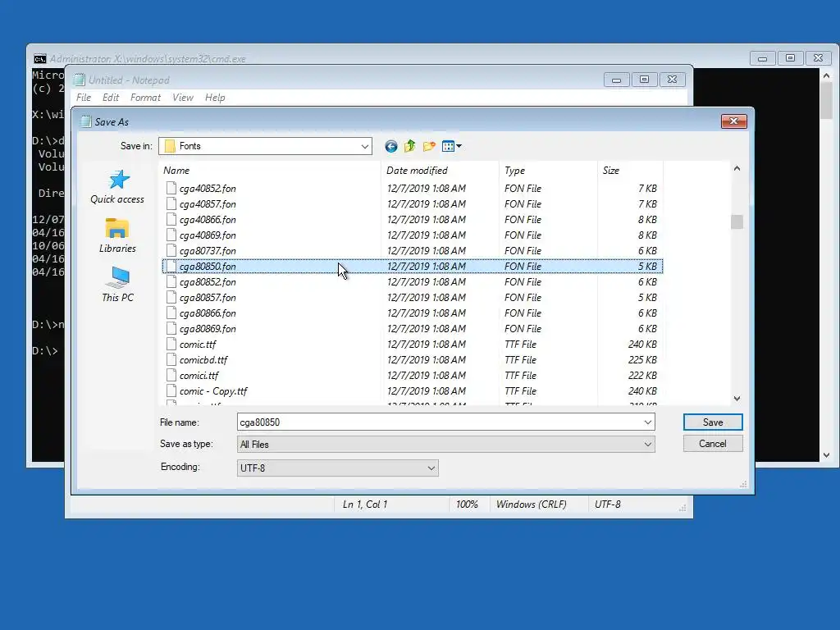Click the cmd.exe icon in the Administrator title bar
The width and height of the screenshot is (840, 630).
click(x=40, y=59)
